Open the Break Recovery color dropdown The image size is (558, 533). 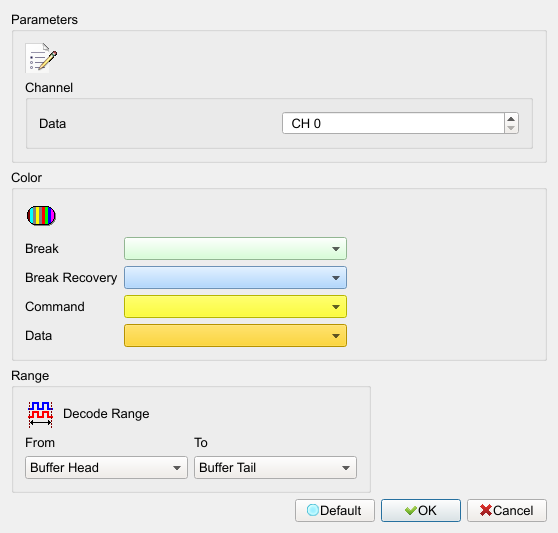click(235, 278)
